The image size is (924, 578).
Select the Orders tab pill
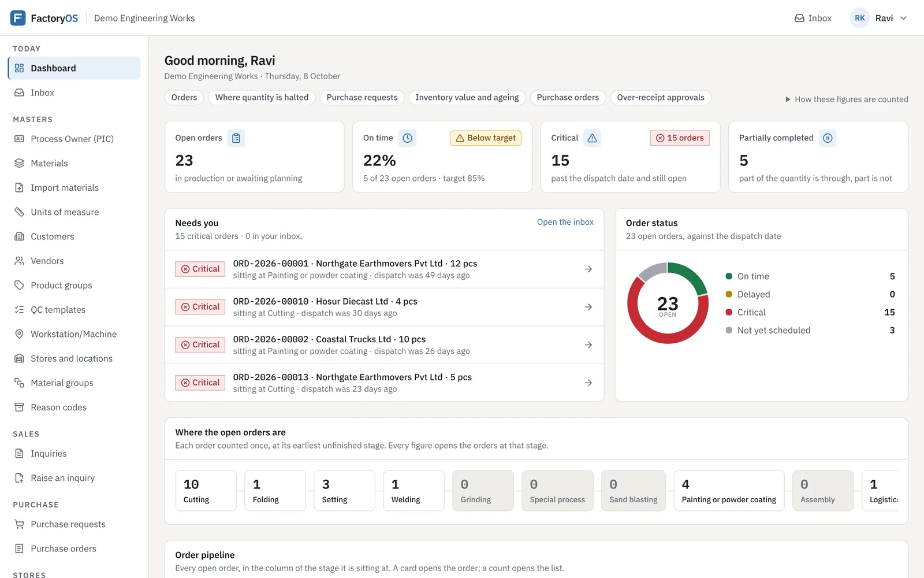point(184,98)
